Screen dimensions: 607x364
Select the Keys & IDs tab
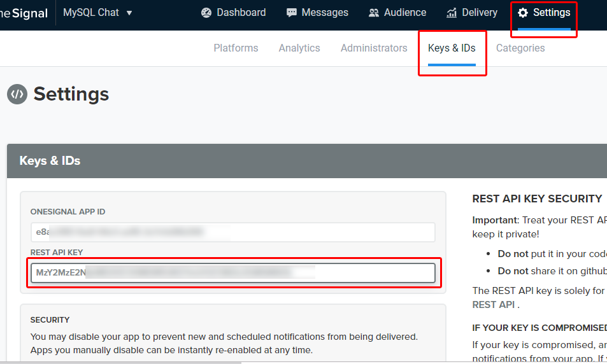452,48
